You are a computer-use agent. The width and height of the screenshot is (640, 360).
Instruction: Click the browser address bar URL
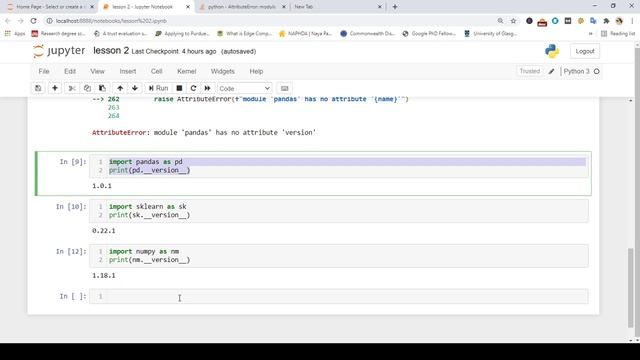(111, 21)
